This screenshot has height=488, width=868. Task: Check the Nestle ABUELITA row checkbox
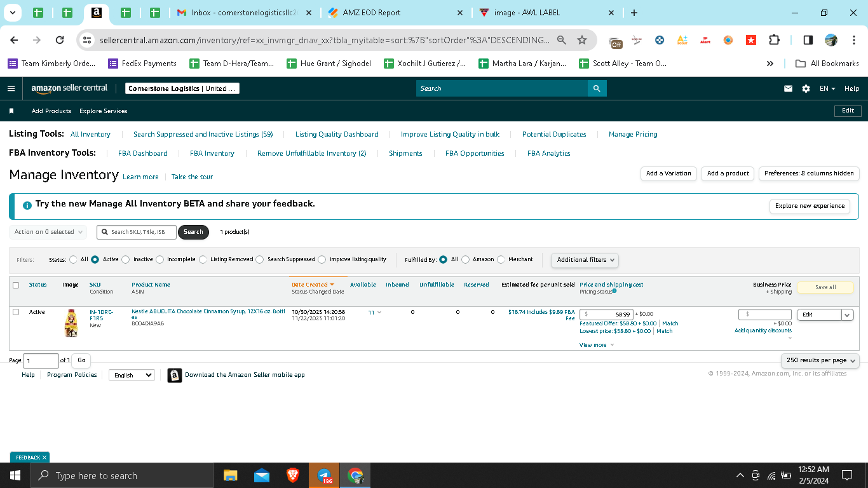point(16,312)
